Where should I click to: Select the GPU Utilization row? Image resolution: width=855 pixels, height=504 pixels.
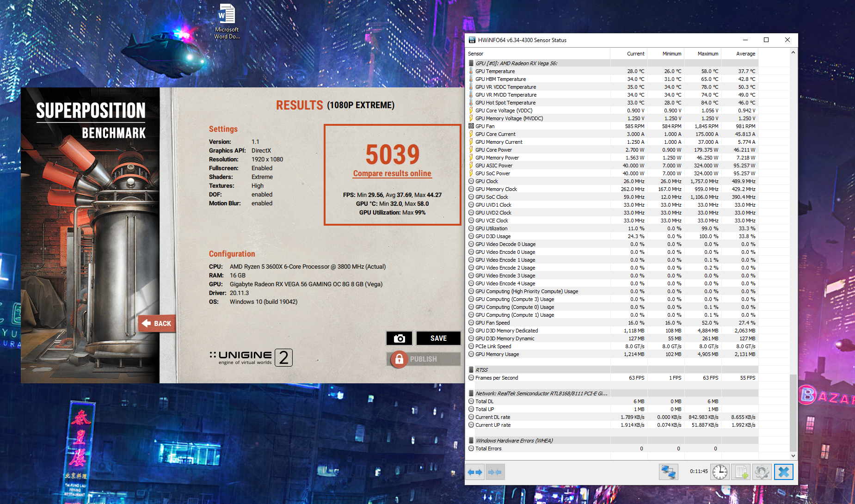[612, 228]
